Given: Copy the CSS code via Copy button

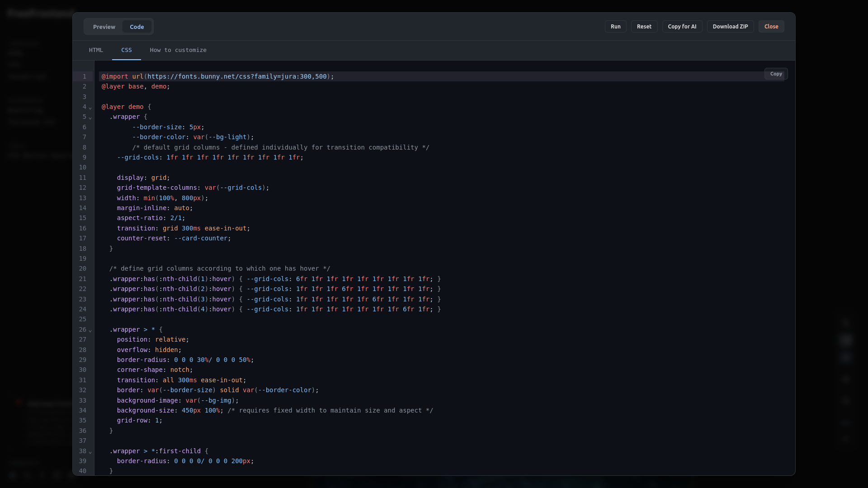Looking at the screenshot, I should 776,74.
